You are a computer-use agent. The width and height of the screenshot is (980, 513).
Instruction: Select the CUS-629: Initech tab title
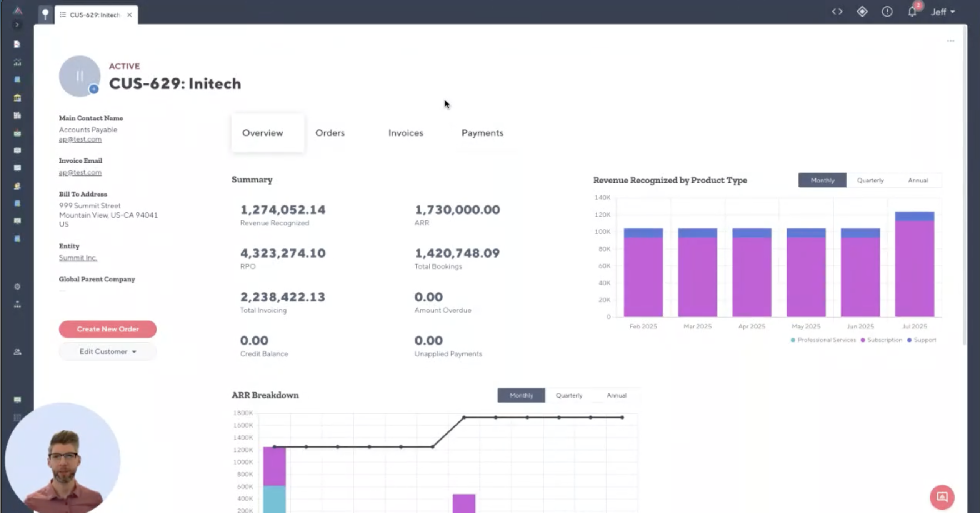coord(95,15)
